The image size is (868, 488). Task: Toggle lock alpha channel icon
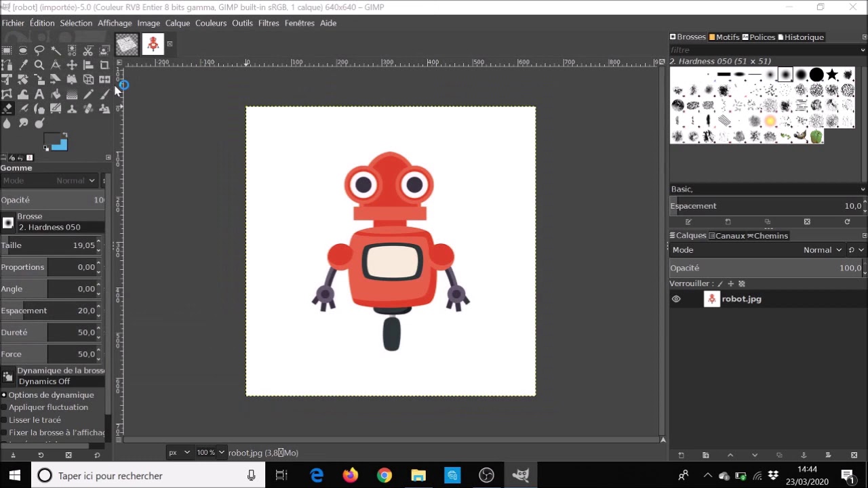742,284
